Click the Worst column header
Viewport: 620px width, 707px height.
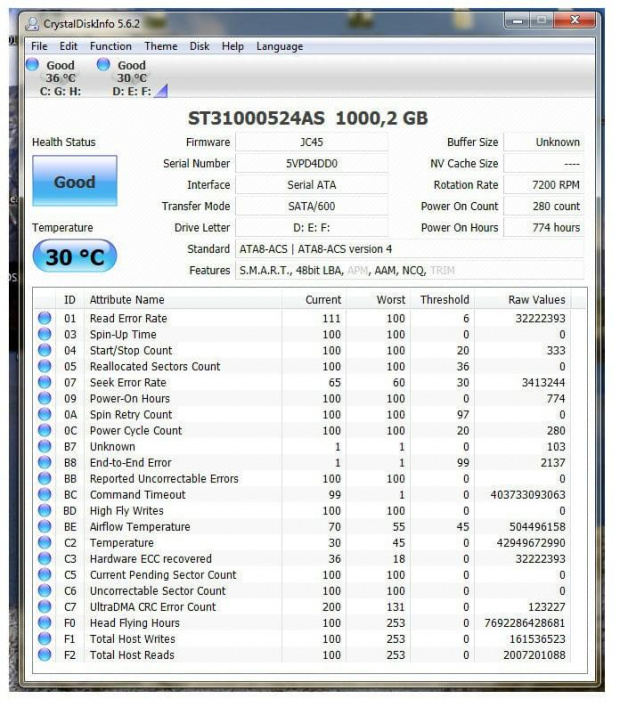tap(378, 300)
